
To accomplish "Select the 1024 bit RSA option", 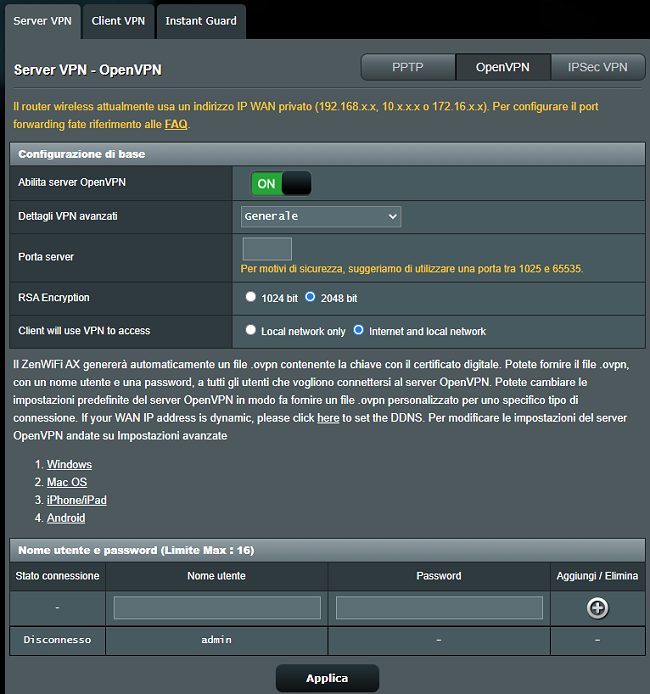I will point(251,298).
